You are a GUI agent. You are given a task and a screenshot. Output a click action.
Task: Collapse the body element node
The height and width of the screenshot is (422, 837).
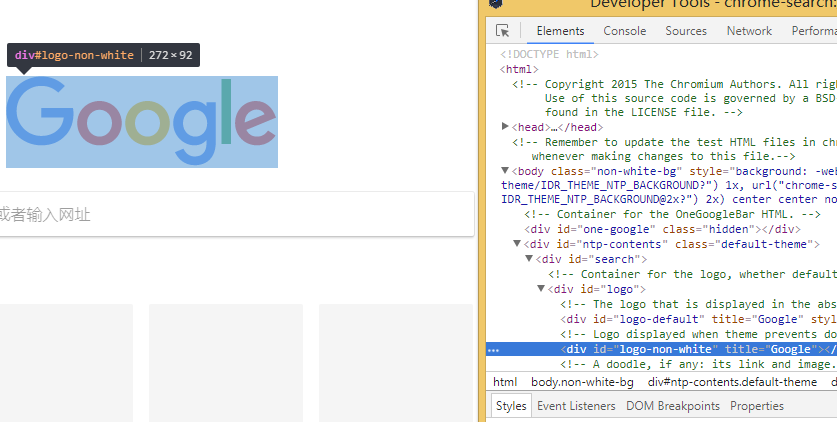505,171
